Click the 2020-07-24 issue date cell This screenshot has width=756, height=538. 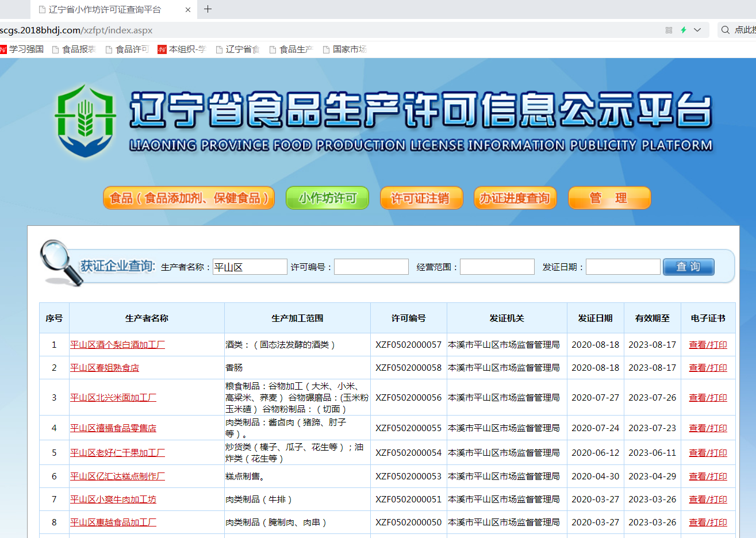(x=596, y=428)
